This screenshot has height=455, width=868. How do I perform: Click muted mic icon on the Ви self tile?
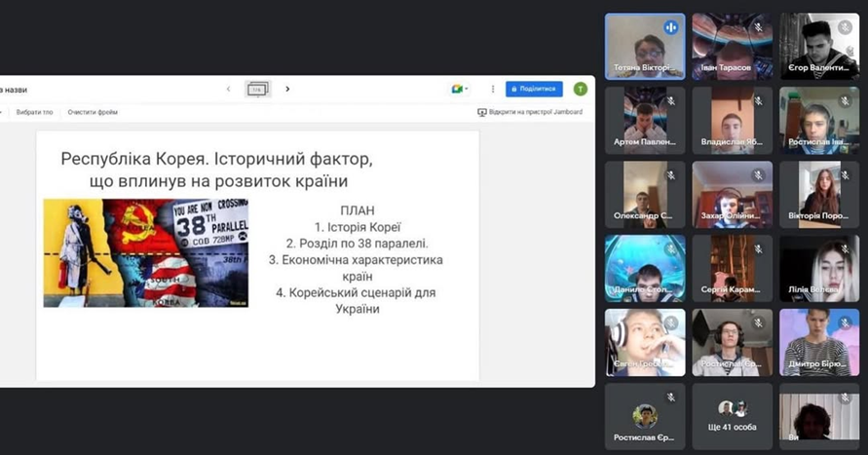[845, 397]
